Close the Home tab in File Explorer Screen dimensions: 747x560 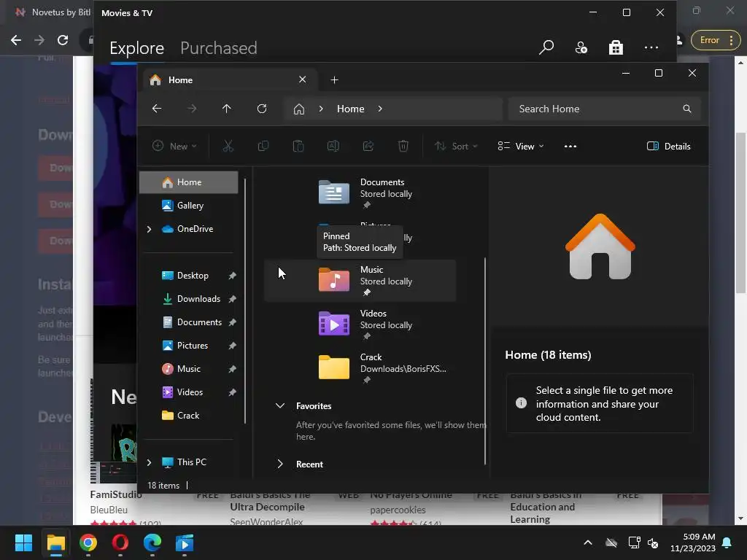point(303,79)
